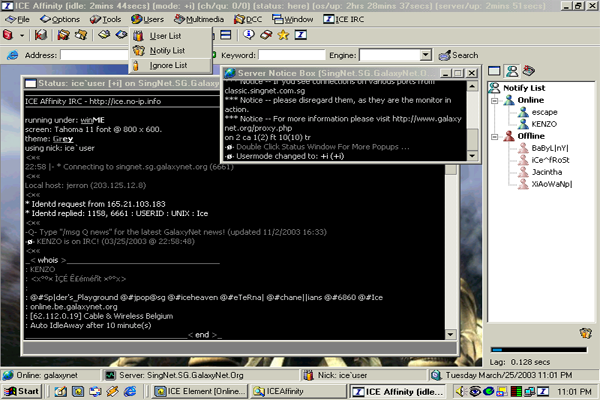Click the notify icon below the user list

pyautogui.click(x=585, y=333)
